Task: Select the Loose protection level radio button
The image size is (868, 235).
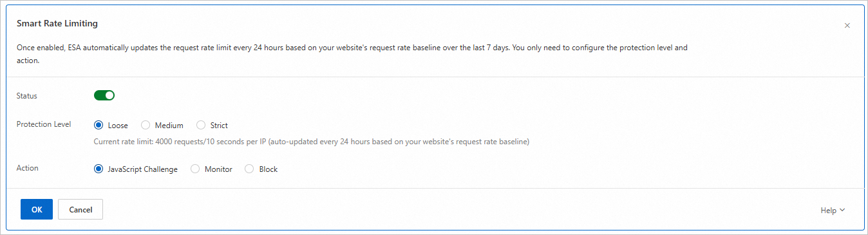Action: [x=99, y=126]
